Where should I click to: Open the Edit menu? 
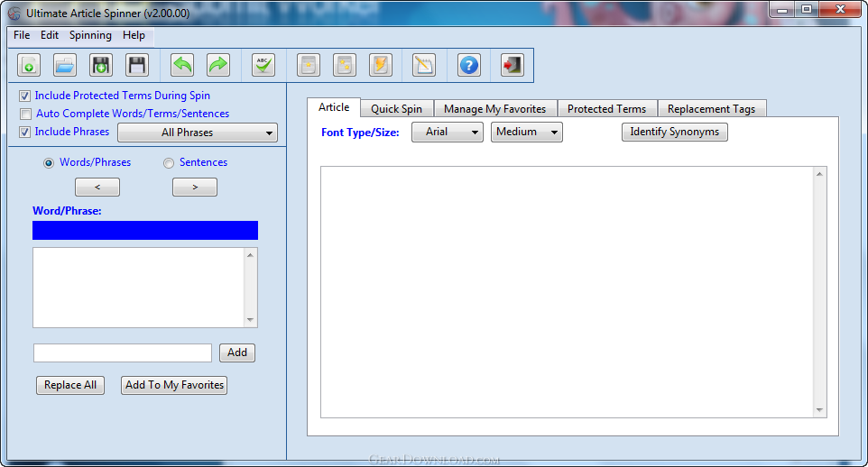click(x=50, y=35)
